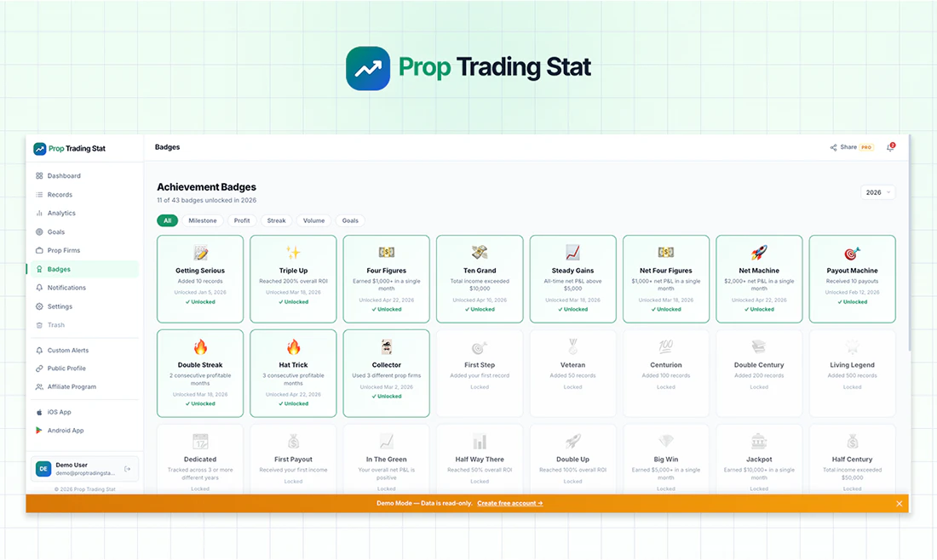The image size is (937, 560).
Task: Click the Double Streak flame icon
Action: [200, 347]
